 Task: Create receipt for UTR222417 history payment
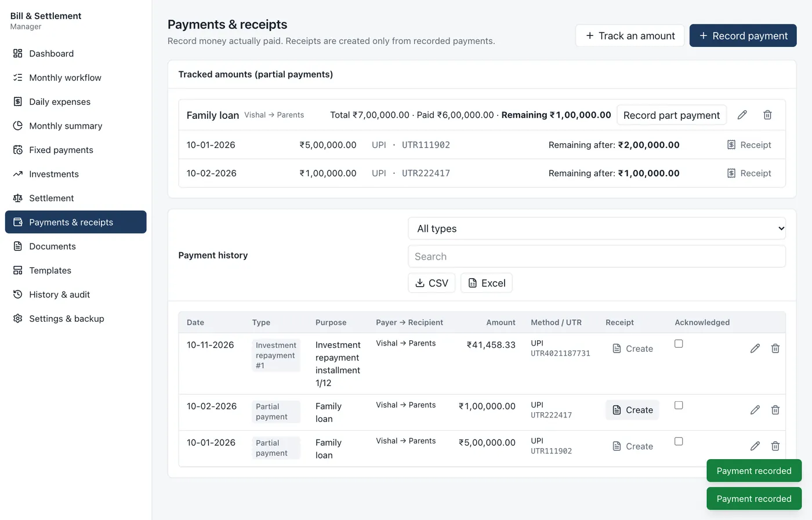coord(633,410)
